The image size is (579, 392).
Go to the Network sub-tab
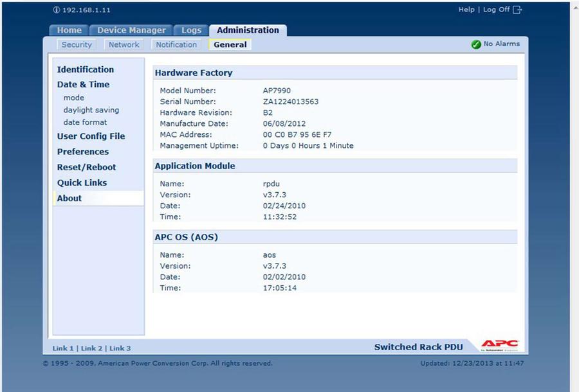(x=124, y=45)
